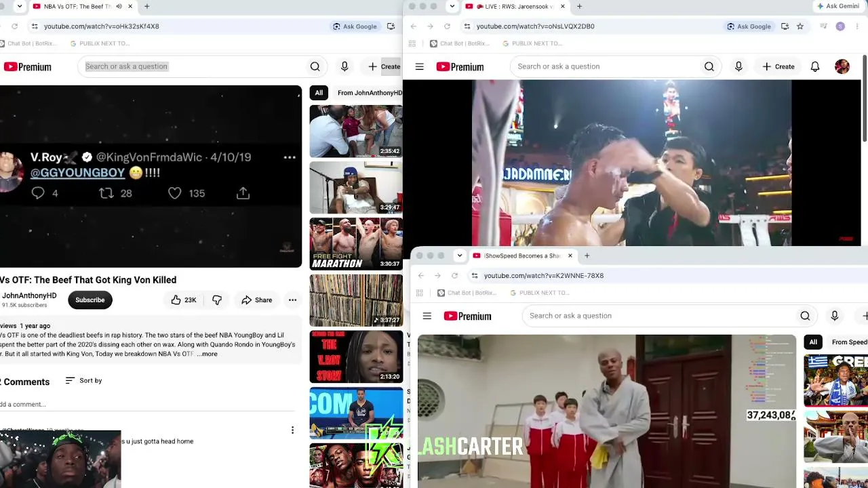Focus YouTube search box in RWS live window
Image resolution: width=868 pixels, height=488 pixels.
point(604,66)
